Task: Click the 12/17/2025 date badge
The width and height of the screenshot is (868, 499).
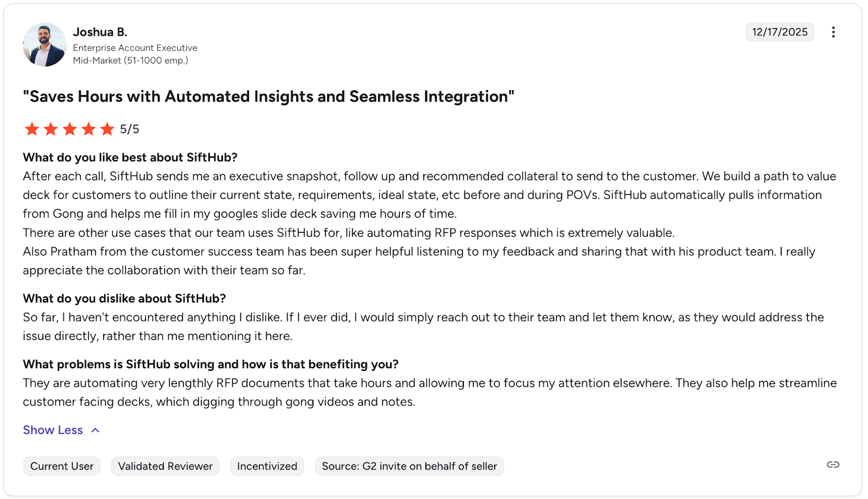Action: 780,32
